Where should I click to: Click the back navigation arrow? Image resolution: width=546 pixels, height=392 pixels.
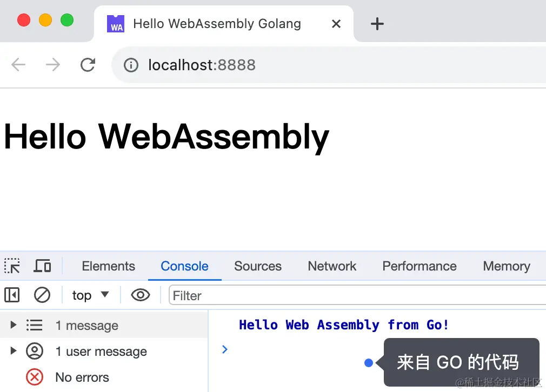coord(18,64)
